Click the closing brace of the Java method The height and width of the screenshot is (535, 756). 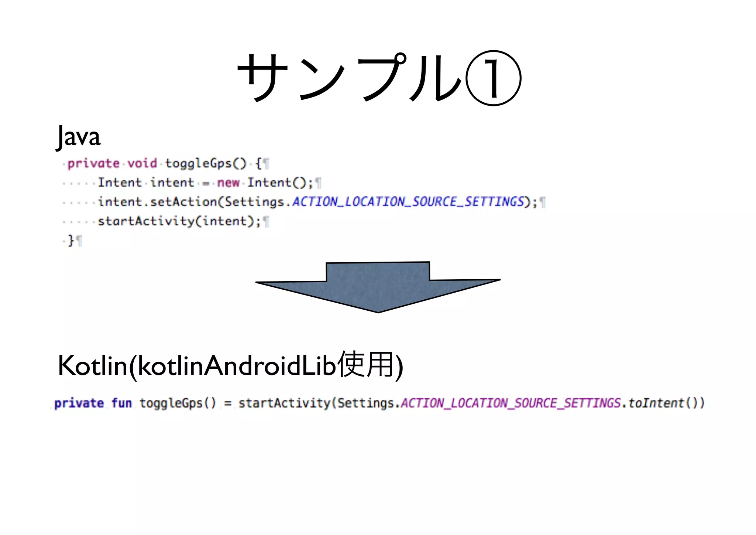(71, 241)
